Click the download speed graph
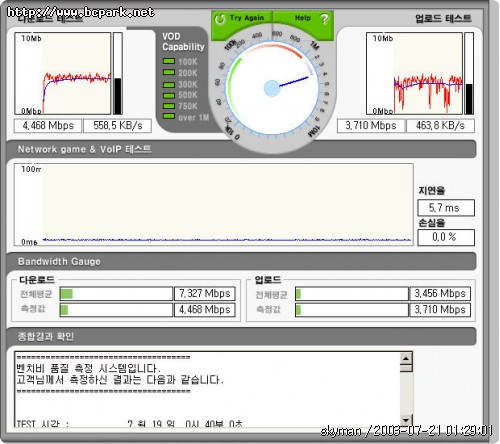Viewport: 500px width, 444px height. [63, 73]
